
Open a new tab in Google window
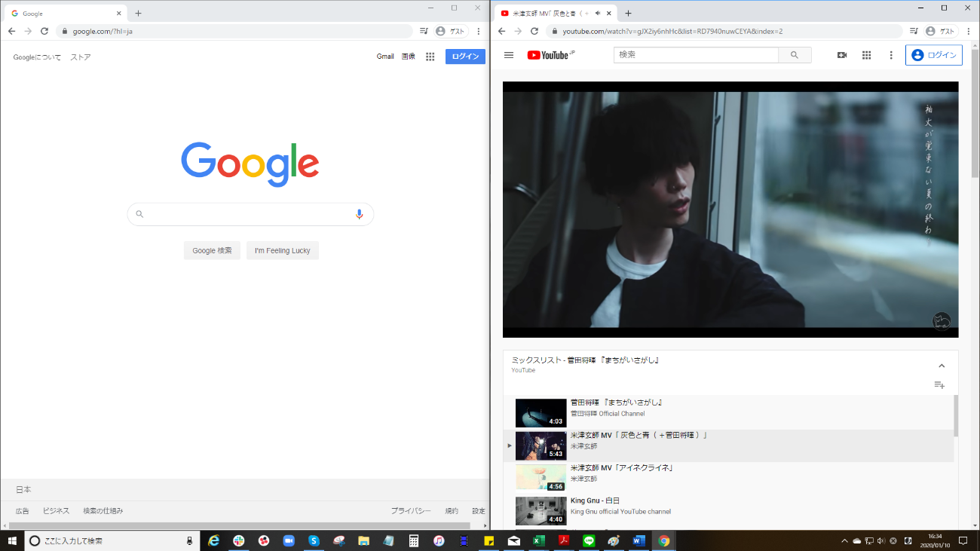[x=138, y=13]
